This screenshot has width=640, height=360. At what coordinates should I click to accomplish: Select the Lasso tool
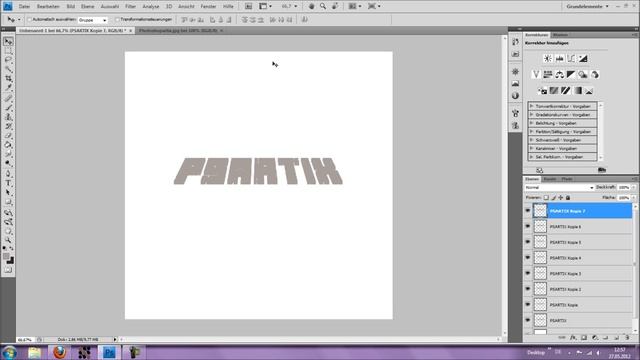point(8,60)
